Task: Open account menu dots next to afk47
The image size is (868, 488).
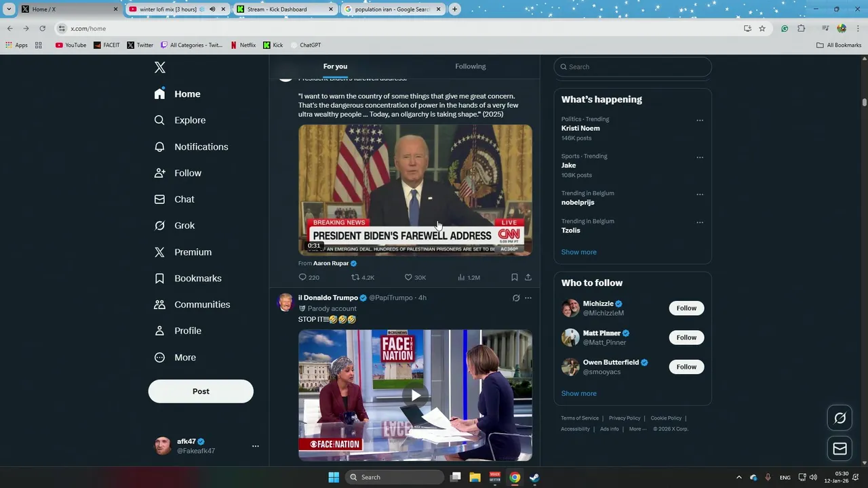Action: pyautogui.click(x=256, y=446)
